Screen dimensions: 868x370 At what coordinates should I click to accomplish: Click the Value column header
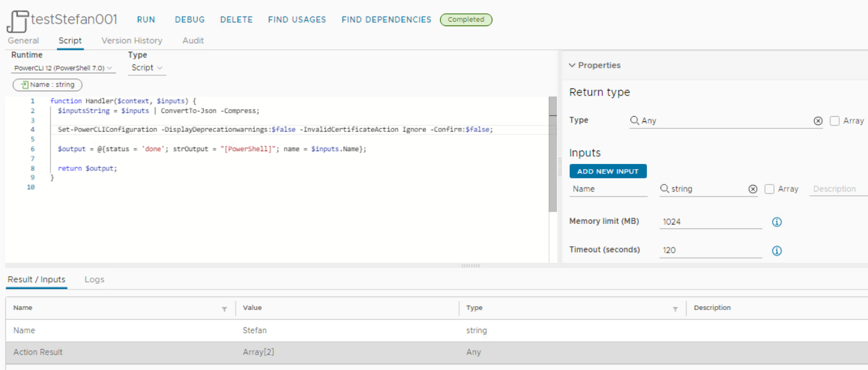(252, 307)
